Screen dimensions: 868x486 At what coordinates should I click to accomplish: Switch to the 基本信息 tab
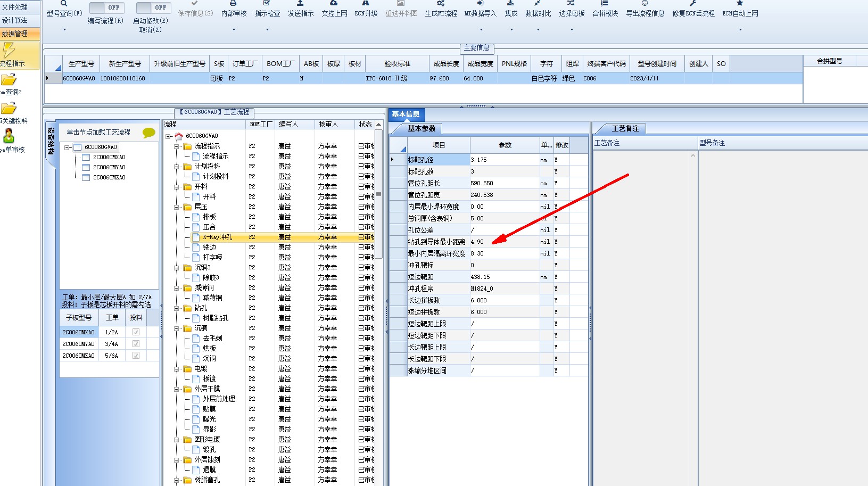pos(406,114)
